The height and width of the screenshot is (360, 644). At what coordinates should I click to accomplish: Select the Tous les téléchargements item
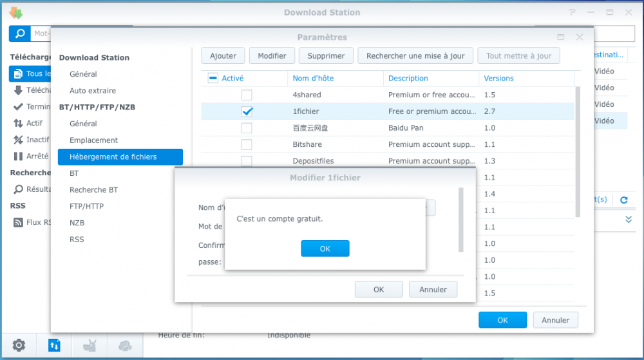coord(30,74)
